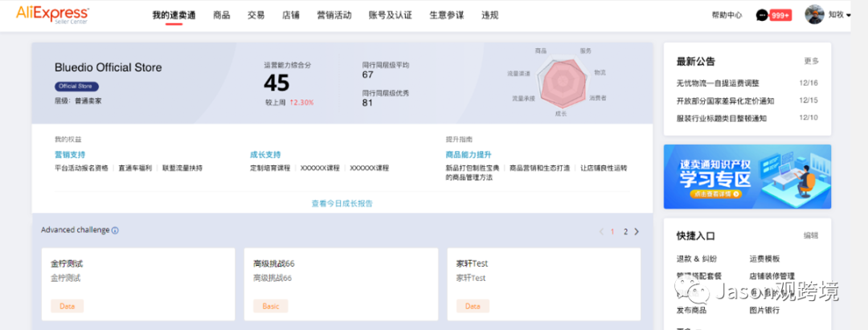This screenshot has height=330, width=868.
Task: Click 更多 in the announcements panel
Action: 811,61
